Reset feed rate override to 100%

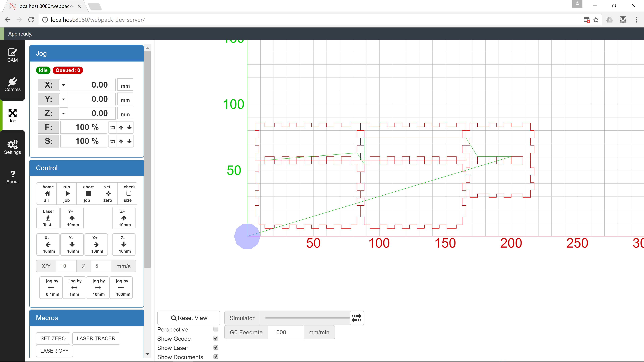[113, 127]
